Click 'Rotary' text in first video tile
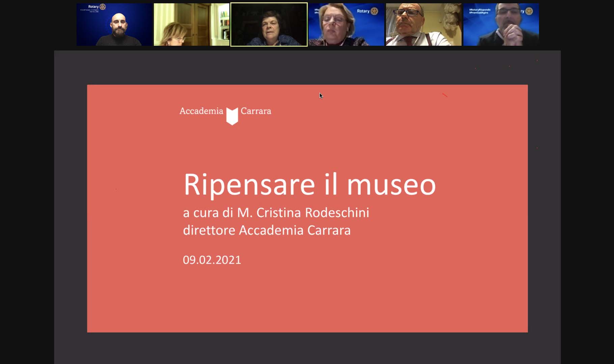 click(93, 7)
